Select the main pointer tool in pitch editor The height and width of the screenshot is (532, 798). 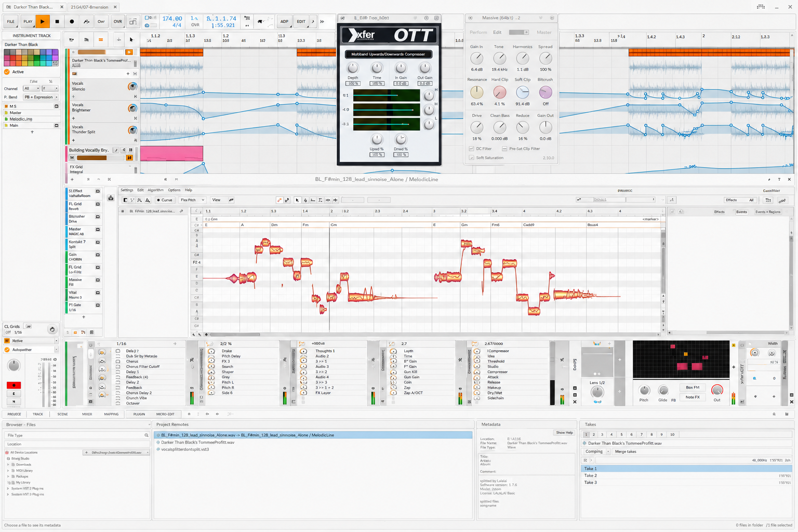point(297,200)
